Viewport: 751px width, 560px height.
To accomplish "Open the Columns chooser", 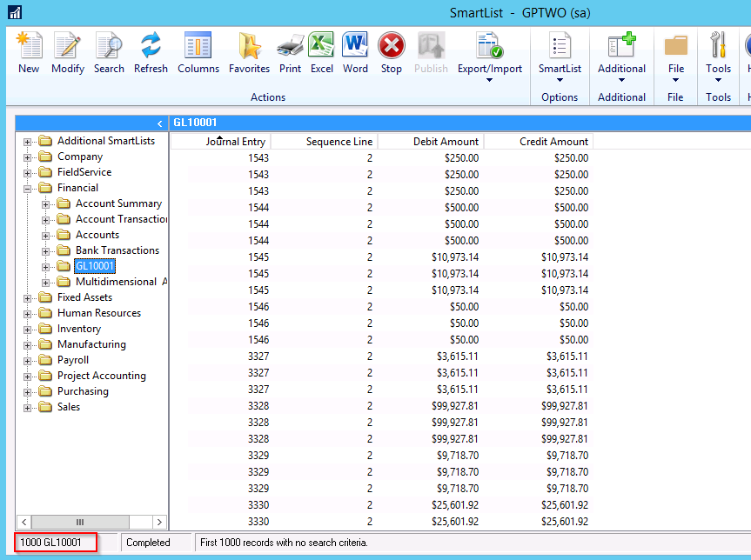I will 198,53.
